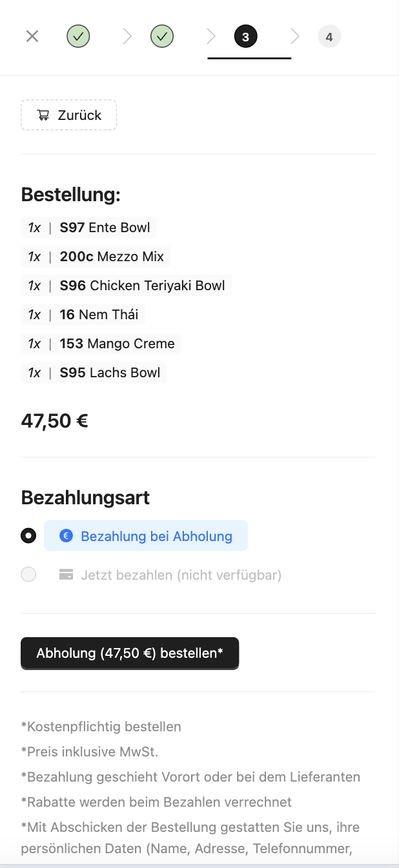This screenshot has width=399, height=868.
Task: Click the Zurück back-to-cart button
Action: point(69,115)
